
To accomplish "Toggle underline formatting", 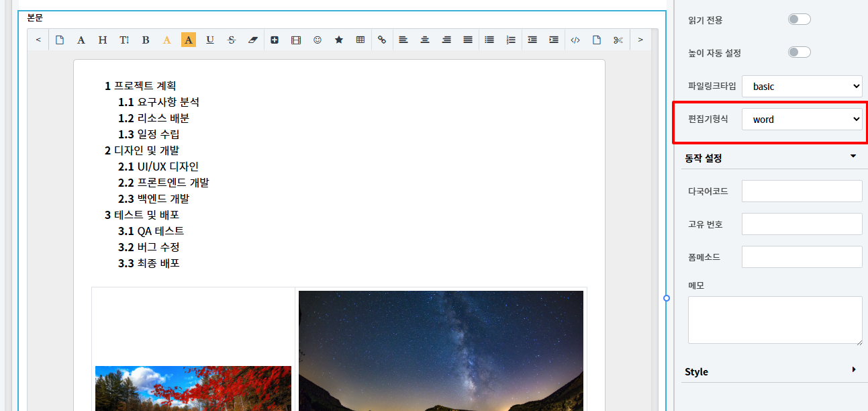I will coord(210,40).
